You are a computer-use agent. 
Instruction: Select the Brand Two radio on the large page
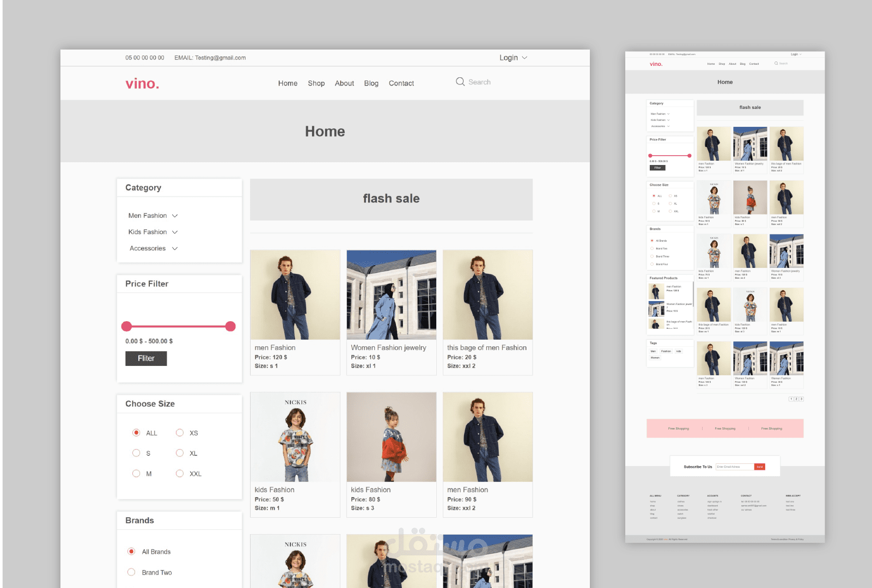point(131,572)
